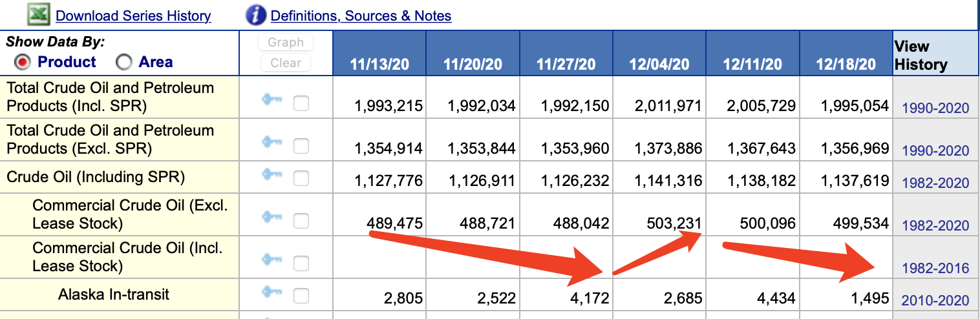Check the box for Total Crude Oil Excl. SPR
Image resolution: width=980 pixels, height=319 pixels.
[x=301, y=146]
